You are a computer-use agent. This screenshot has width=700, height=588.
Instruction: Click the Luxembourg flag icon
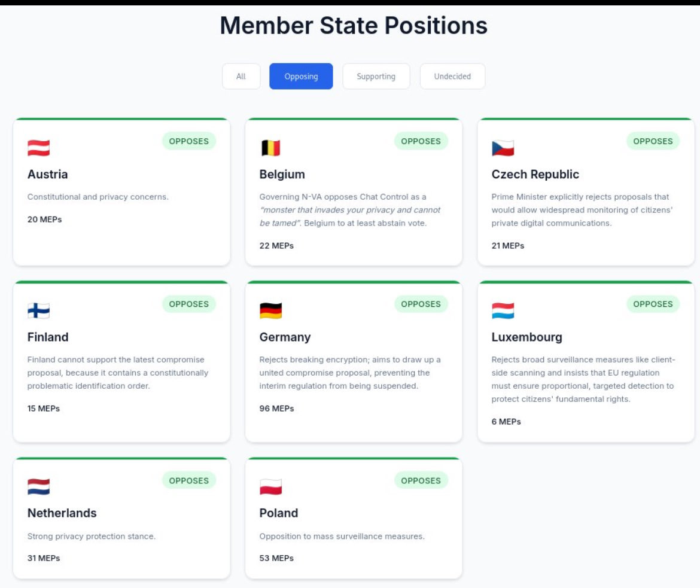[503, 310]
